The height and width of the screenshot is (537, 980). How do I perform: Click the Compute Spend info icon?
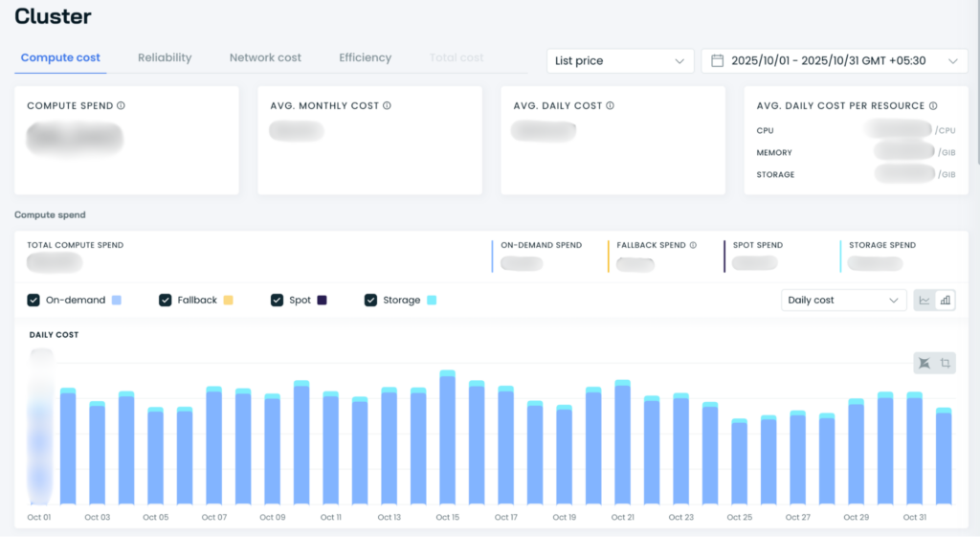click(121, 105)
